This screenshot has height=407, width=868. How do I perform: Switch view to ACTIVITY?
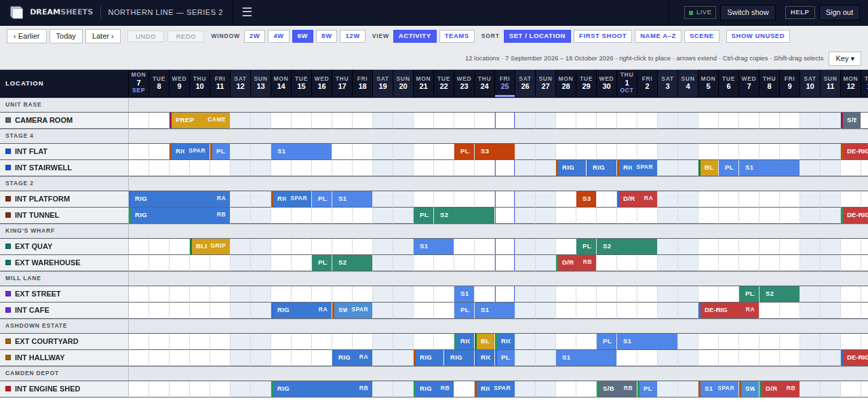[415, 36]
